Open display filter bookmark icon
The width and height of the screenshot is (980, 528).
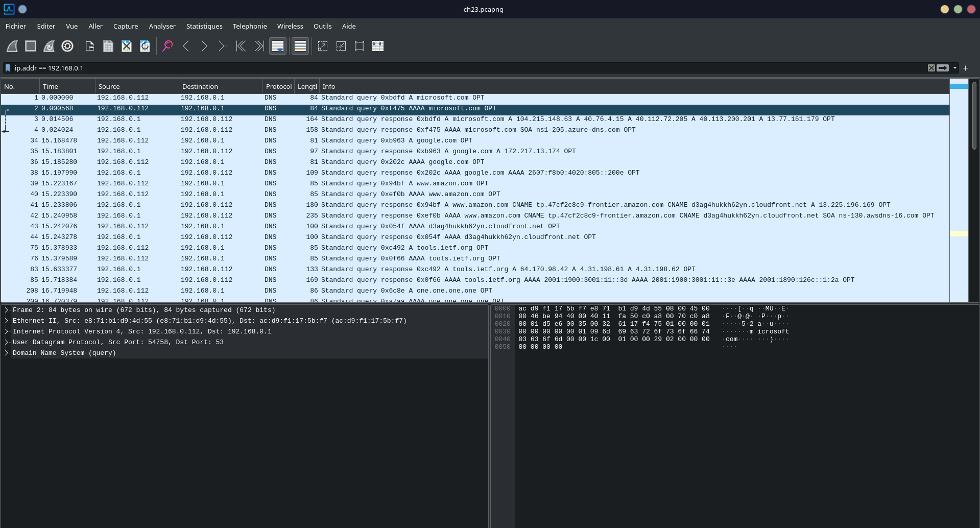8,68
